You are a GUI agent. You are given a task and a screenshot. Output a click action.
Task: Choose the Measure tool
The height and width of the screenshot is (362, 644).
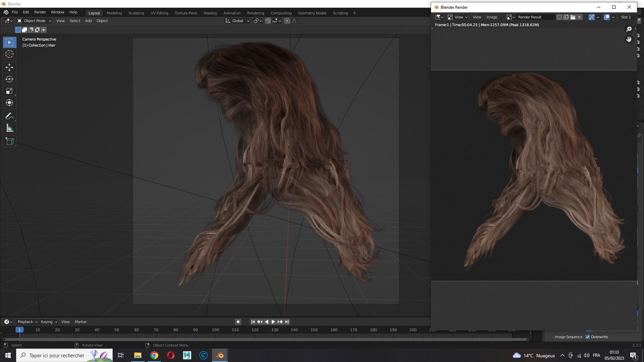coord(10,128)
